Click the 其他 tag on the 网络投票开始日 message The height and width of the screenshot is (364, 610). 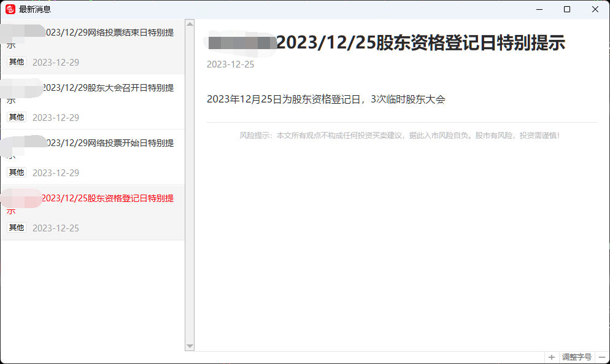(x=16, y=172)
